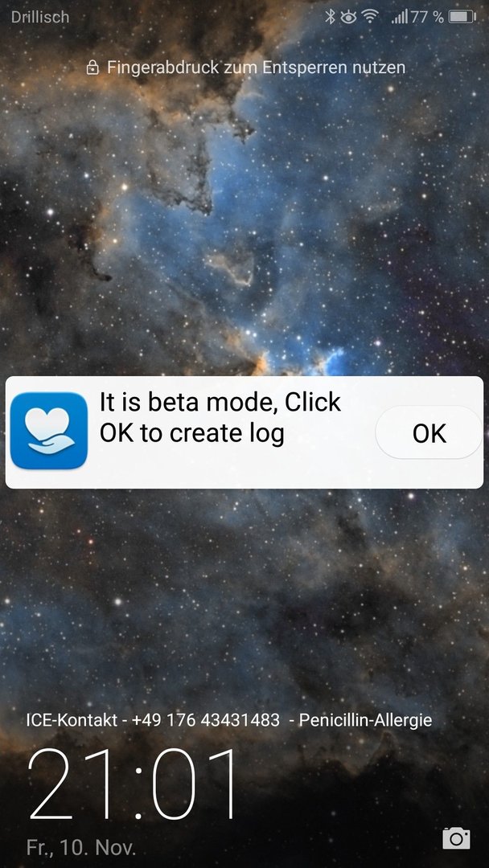Viewport: 489px width, 868px height.
Task: Open the camera shortcut icon
Action: [x=456, y=838]
